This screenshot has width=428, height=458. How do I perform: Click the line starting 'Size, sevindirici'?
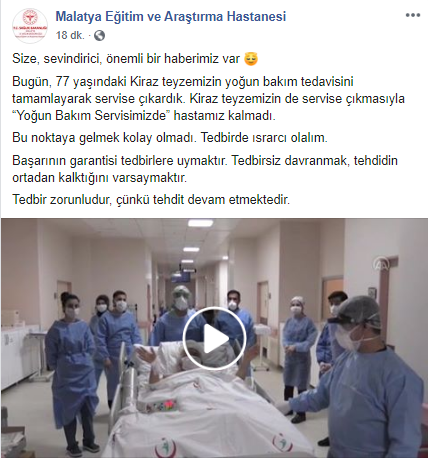coord(135,59)
